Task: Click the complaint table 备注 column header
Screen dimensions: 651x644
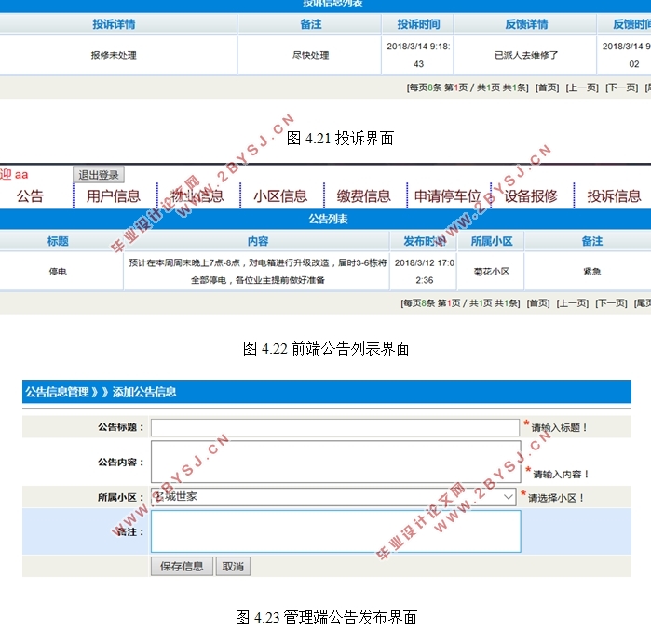Action: click(311, 24)
